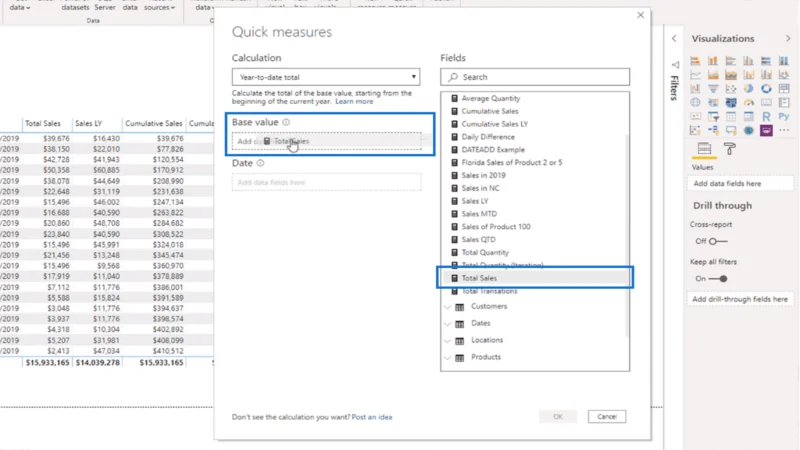Click the Cancel button
800x450 pixels.
[x=607, y=417]
